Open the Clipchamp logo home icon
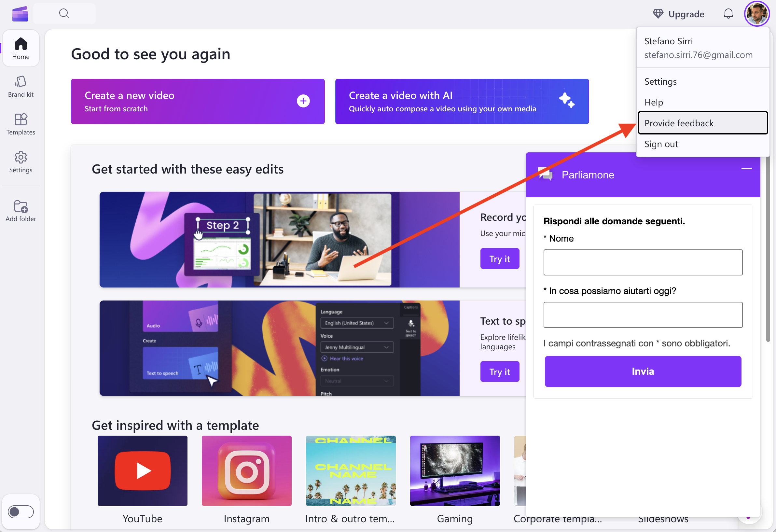Viewport: 776px width, 532px height. [20, 14]
